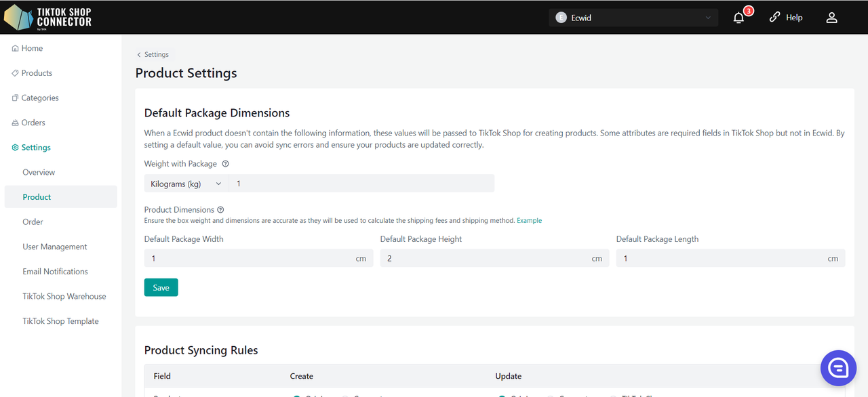Open the chat support bubble

[x=838, y=368]
